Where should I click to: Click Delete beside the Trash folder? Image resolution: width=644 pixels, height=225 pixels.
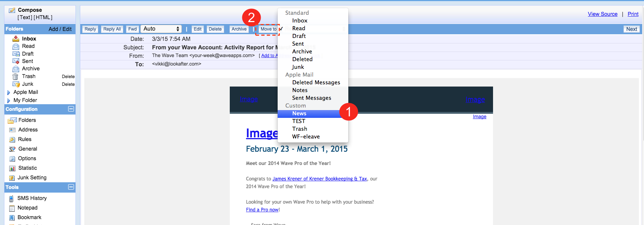click(68, 77)
